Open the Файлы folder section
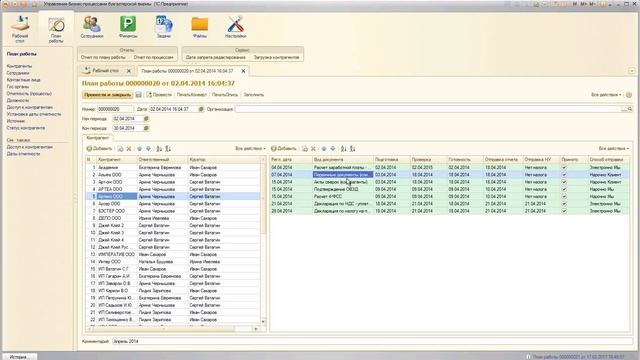Image resolution: width=640 pixels, height=360 pixels. coord(200,27)
